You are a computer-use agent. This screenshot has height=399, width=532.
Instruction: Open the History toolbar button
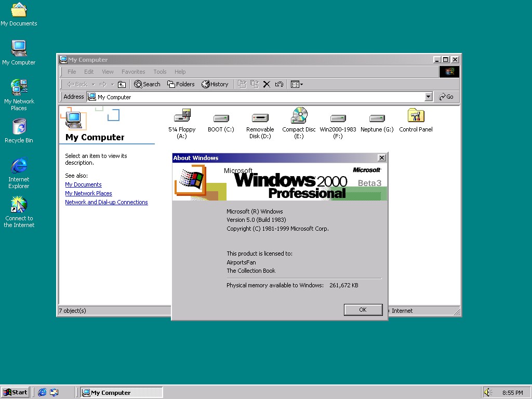point(215,84)
